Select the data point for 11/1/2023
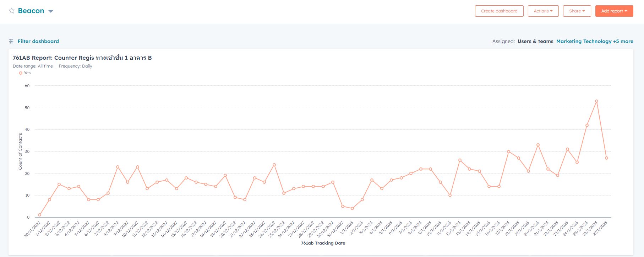This screenshot has width=644, height=257. (x=450, y=195)
